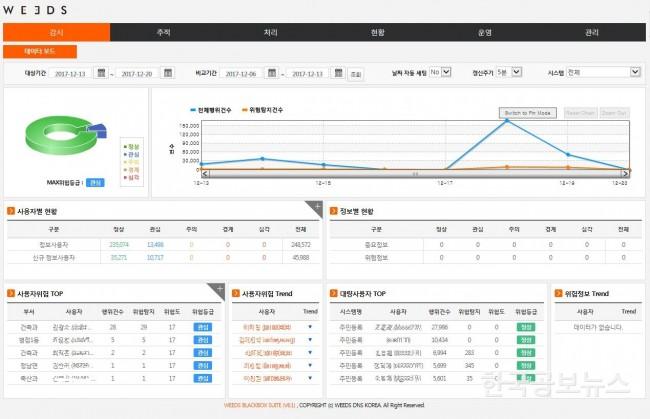This screenshot has width=650, height=419.
Task: Select the 처리 tab
Action: coord(271,32)
